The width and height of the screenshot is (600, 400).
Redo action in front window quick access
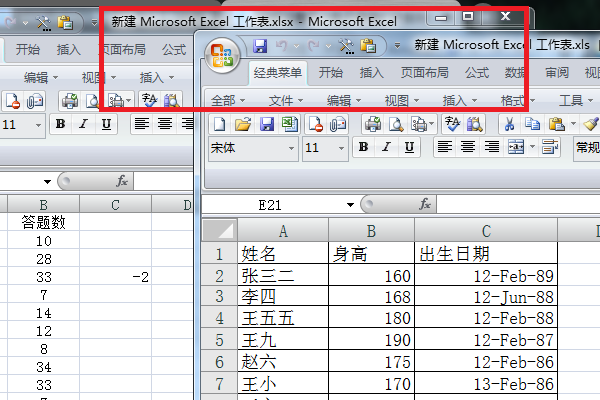click(x=313, y=46)
